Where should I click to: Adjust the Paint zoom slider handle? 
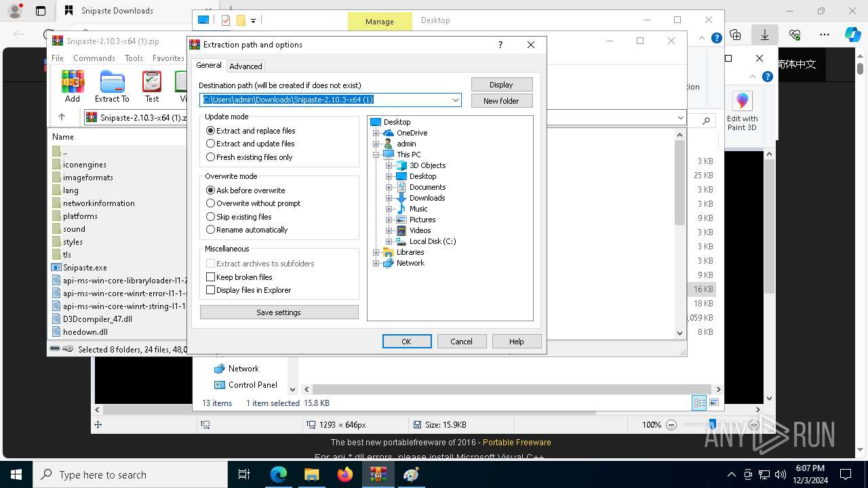click(712, 424)
